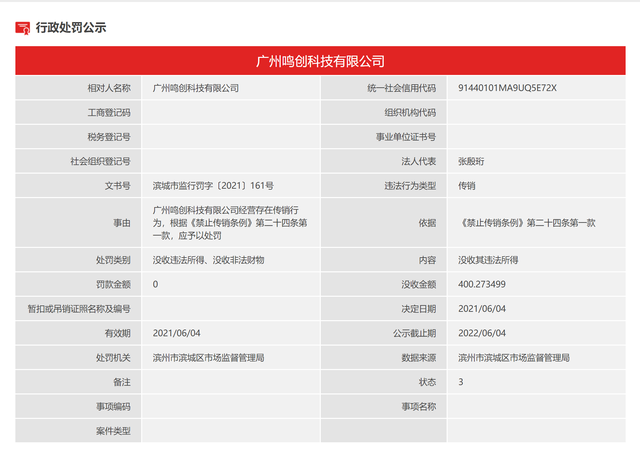Click the credit code 91440101MA9UQ5E72X

(507, 88)
